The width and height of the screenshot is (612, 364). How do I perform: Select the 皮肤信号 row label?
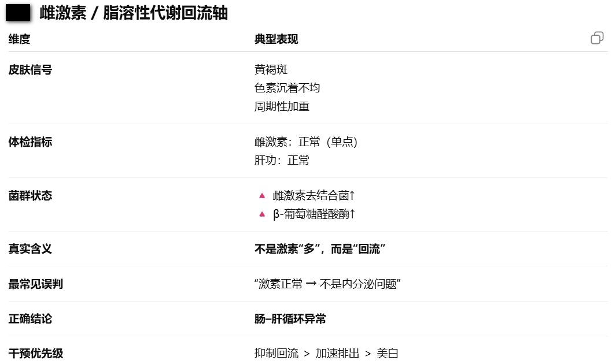tap(30, 70)
